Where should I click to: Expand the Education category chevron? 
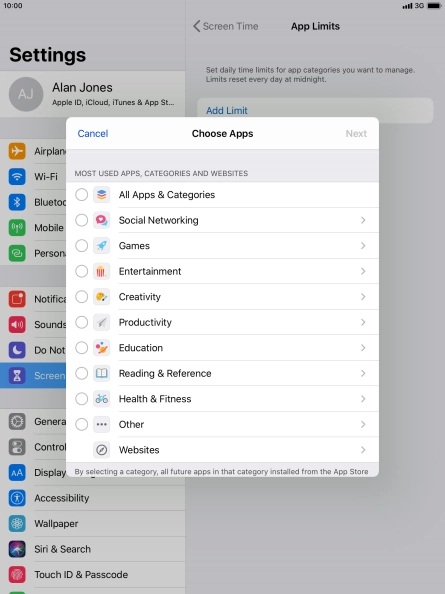point(363,348)
